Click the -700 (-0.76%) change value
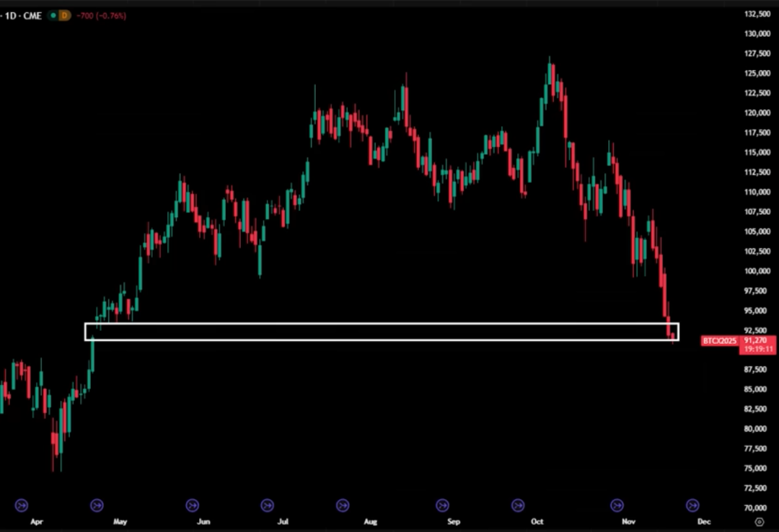Screen dimensions: 779x532 click(102, 16)
